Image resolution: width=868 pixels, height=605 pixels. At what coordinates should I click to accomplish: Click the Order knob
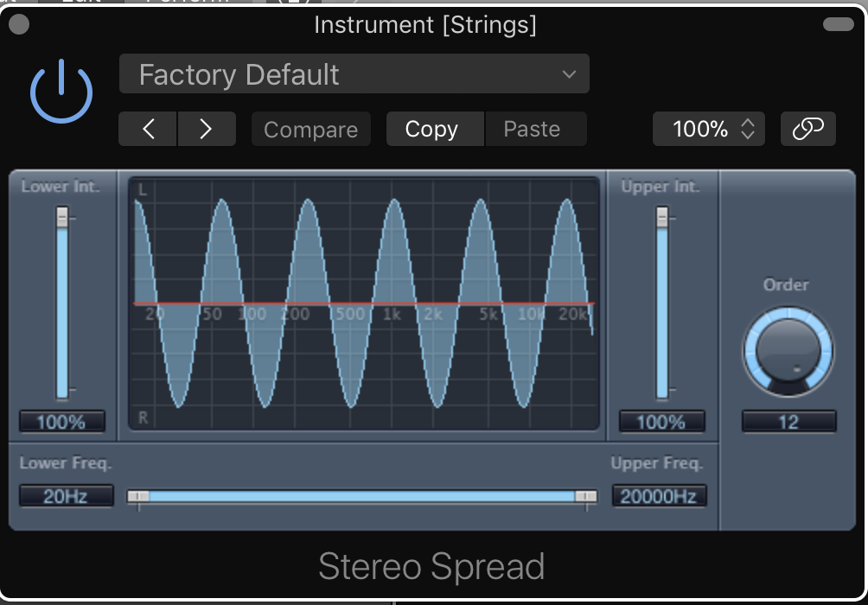[787, 351]
